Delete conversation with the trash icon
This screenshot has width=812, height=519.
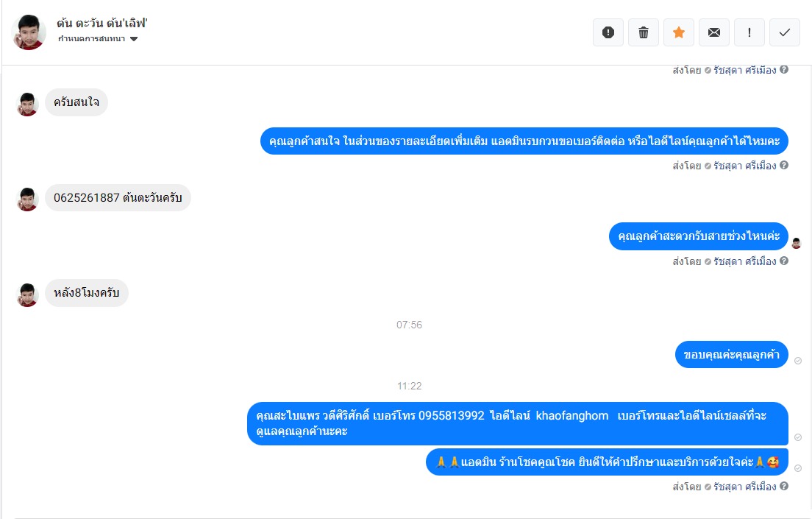643,32
